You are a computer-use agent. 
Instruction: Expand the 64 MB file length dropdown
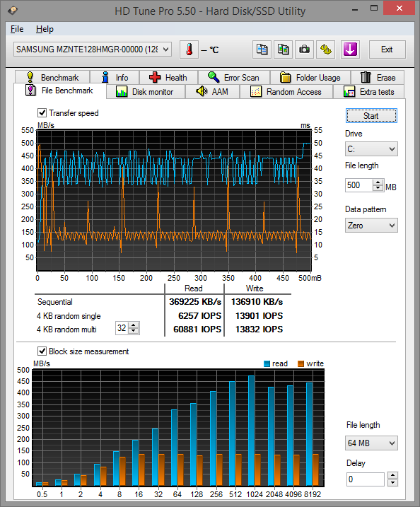point(371,443)
